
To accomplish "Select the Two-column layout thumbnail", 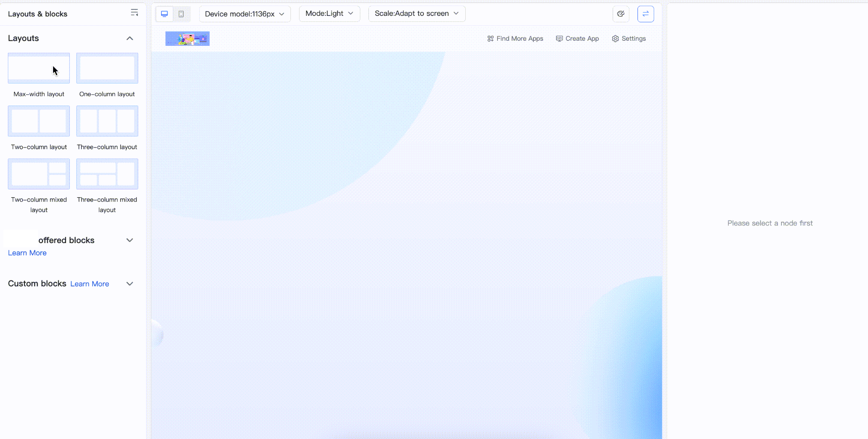I will pyautogui.click(x=39, y=121).
